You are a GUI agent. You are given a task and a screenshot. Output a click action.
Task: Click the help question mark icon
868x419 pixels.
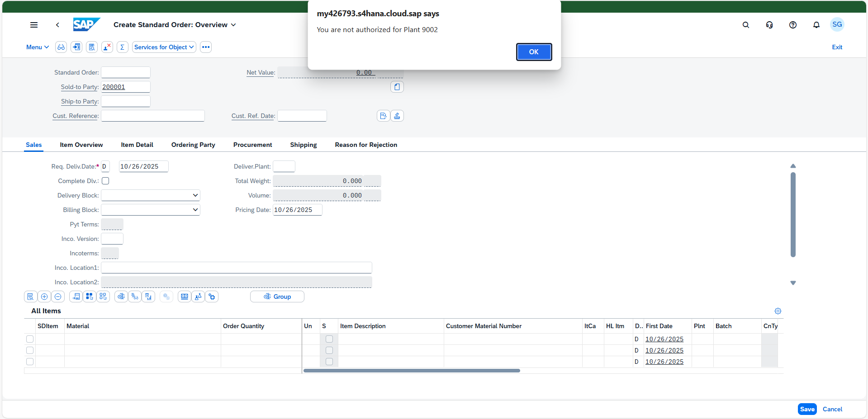pos(792,25)
